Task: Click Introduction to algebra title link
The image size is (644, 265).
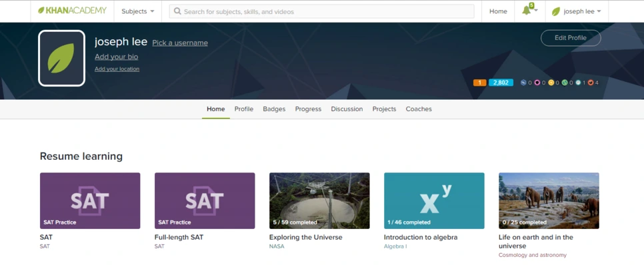Action: click(x=421, y=237)
